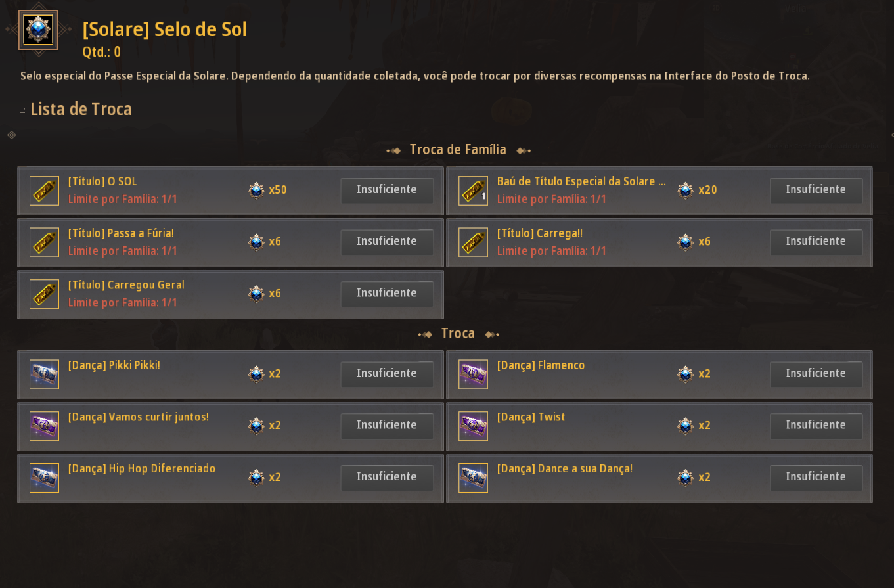Click the Twist dance item icon
The width and height of the screenshot is (894, 588).
pos(473,426)
